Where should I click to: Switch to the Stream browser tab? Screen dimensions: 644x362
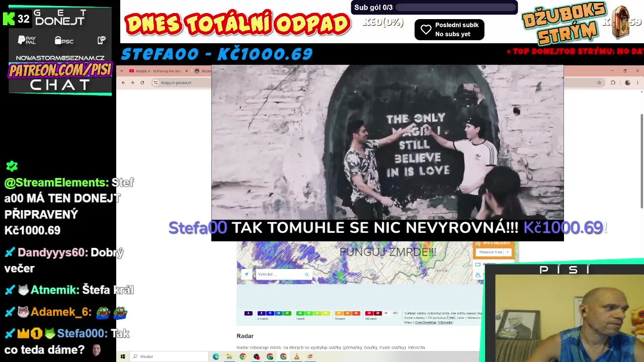point(203,71)
